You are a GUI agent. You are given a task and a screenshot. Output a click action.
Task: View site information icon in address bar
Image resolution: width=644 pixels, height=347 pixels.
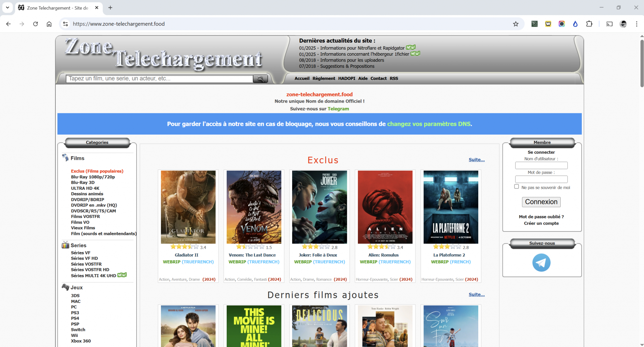tap(65, 24)
